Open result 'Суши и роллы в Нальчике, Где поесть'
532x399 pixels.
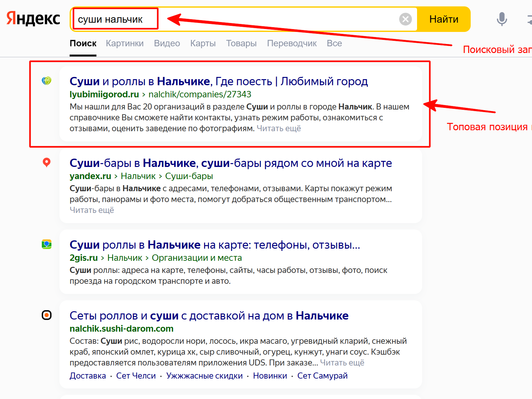click(x=219, y=81)
